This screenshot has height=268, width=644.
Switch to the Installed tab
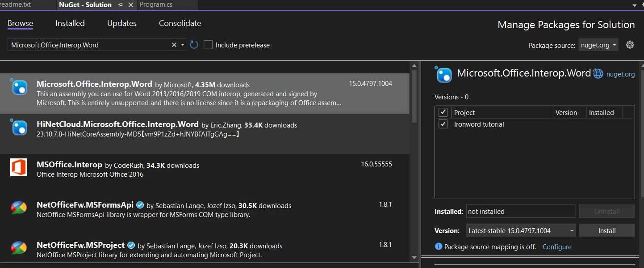pos(70,23)
